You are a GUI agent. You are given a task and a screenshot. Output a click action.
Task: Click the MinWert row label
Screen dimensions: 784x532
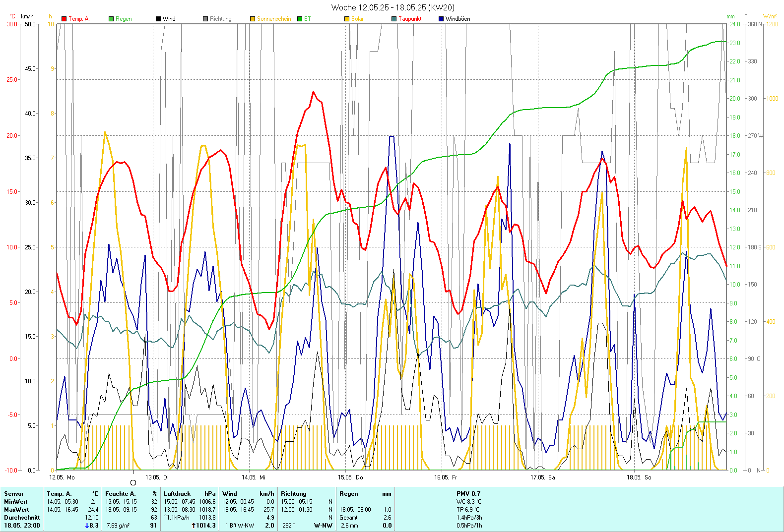point(16,502)
